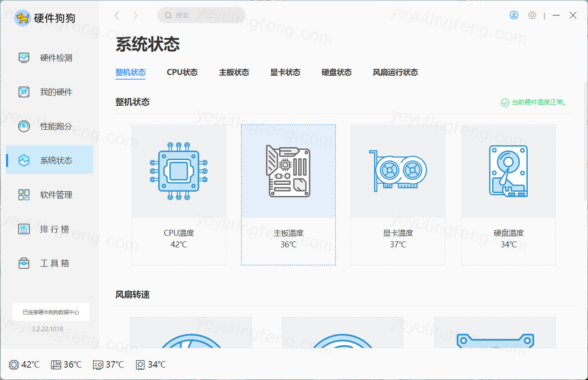Close the 硬件狗狗 window
The width and height of the screenshot is (588, 380).
pos(573,15)
